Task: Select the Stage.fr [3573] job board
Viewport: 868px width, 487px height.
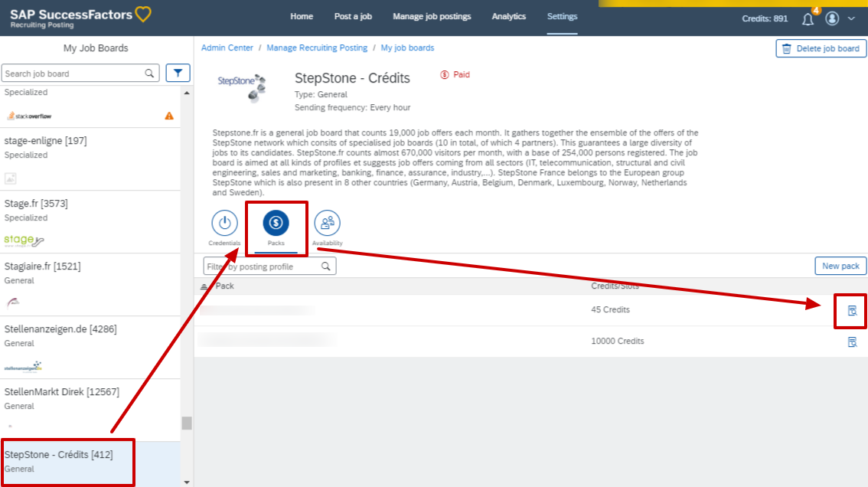Action: point(90,222)
